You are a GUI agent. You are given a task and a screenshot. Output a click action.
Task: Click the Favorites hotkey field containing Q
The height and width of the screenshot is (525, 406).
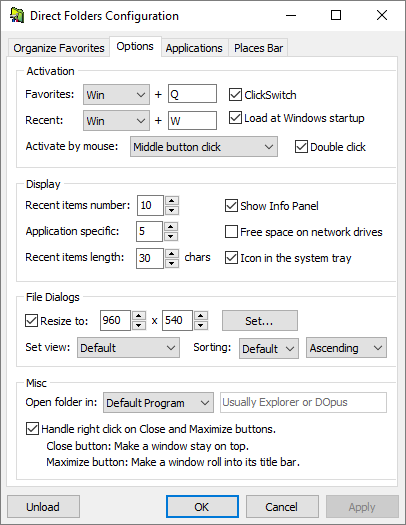(192, 94)
